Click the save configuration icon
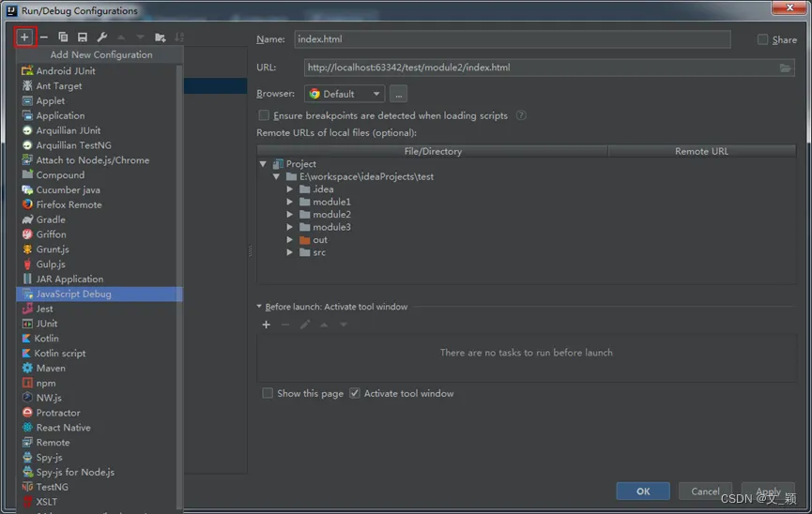Image resolution: width=812 pixels, height=514 pixels. coord(83,38)
